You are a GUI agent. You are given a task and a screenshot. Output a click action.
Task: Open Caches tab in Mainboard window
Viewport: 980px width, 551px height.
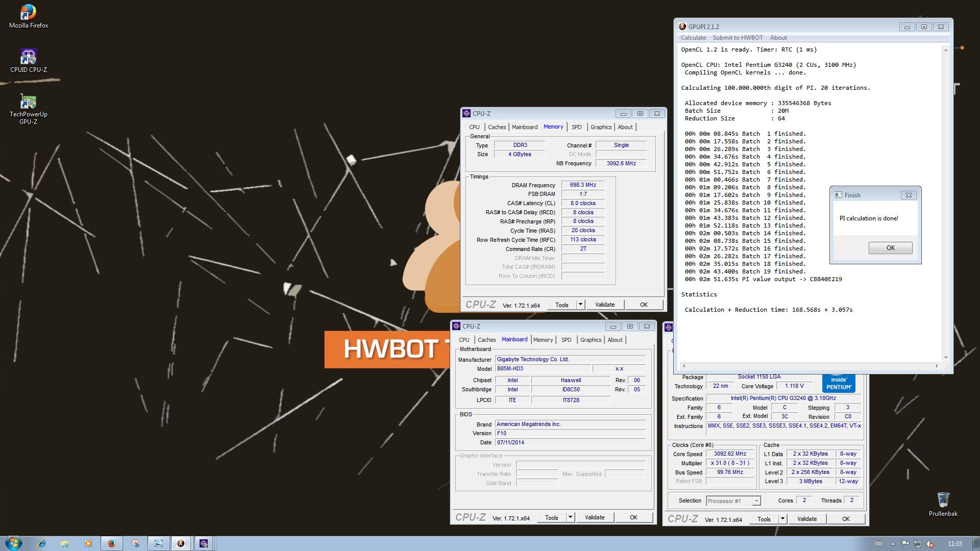(486, 340)
